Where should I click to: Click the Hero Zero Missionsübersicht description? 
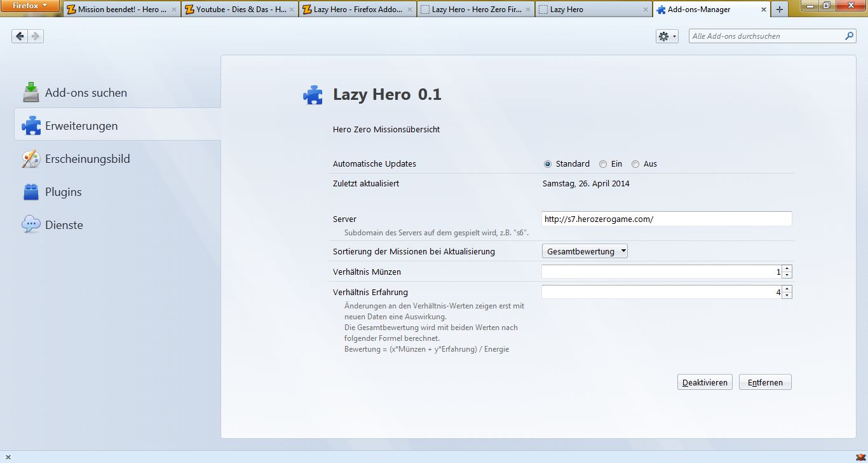386,129
